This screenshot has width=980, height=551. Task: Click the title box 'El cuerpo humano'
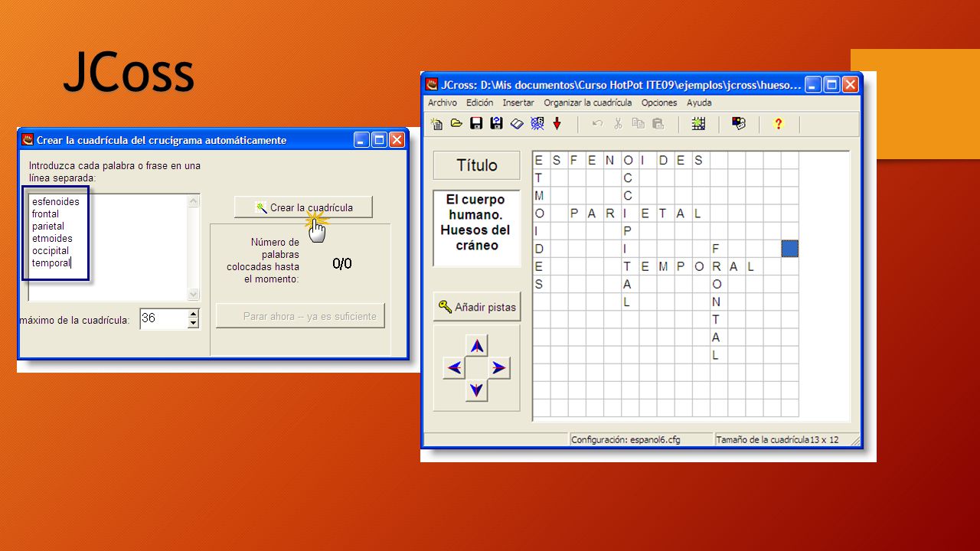[477, 228]
